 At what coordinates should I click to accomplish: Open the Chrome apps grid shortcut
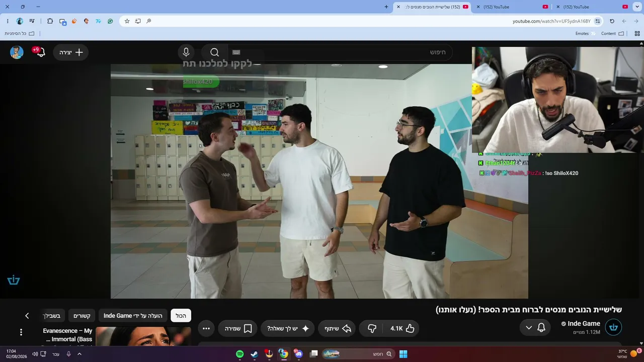click(x=637, y=34)
